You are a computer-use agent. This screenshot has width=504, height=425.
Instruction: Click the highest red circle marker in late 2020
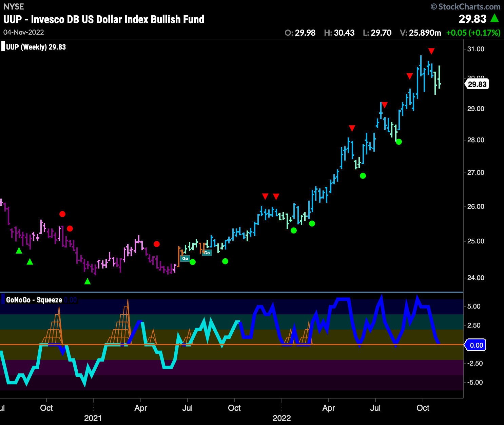coord(62,214)
